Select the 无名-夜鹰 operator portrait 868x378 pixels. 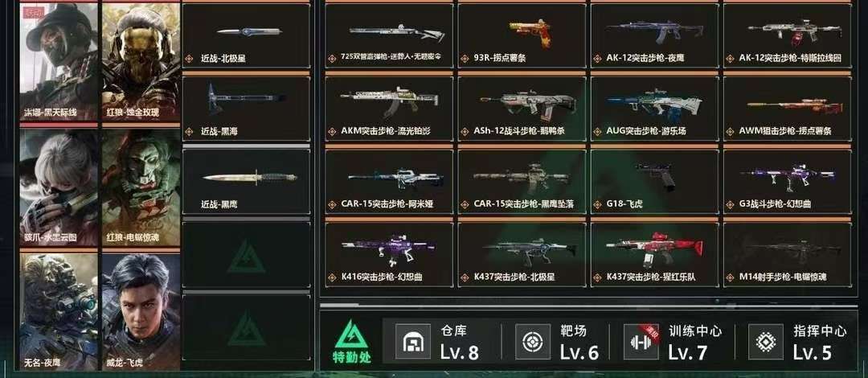coord(59,311)
